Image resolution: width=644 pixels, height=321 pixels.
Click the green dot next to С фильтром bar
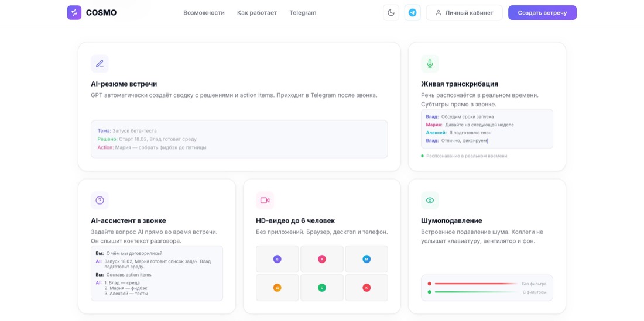coord(429,292)
